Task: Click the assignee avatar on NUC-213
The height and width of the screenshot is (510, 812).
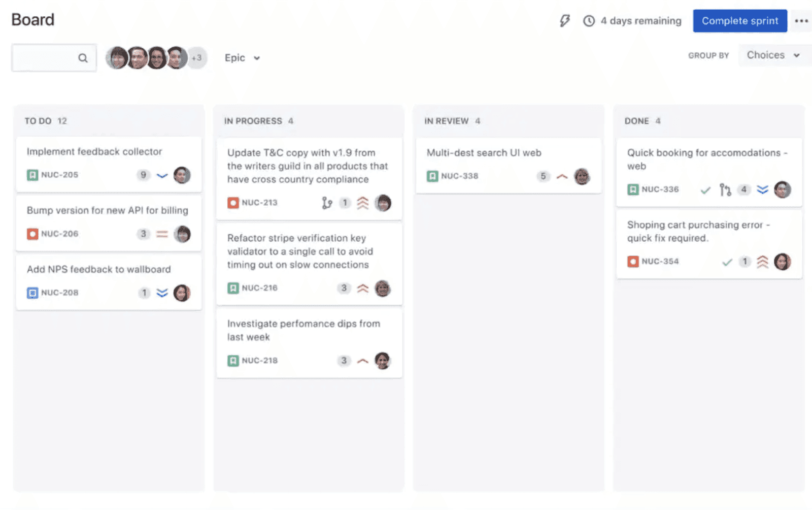Action: coord(383,203)
